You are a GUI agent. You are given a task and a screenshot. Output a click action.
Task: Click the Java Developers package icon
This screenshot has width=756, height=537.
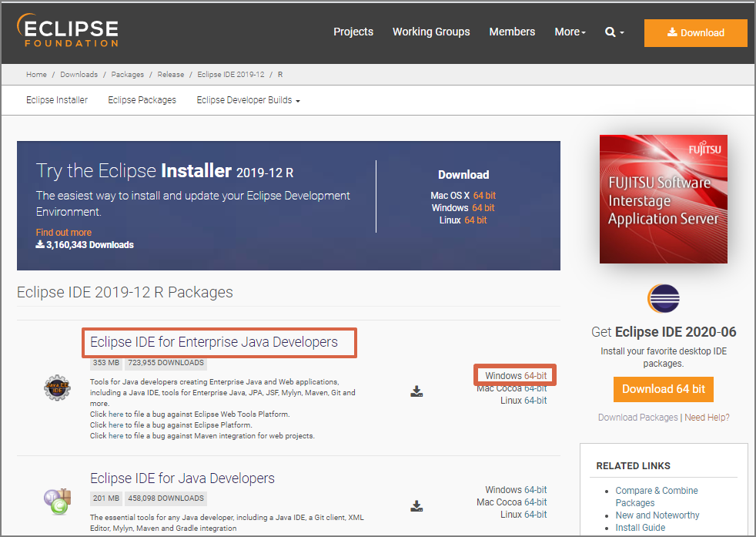click(x=58, y=502)
